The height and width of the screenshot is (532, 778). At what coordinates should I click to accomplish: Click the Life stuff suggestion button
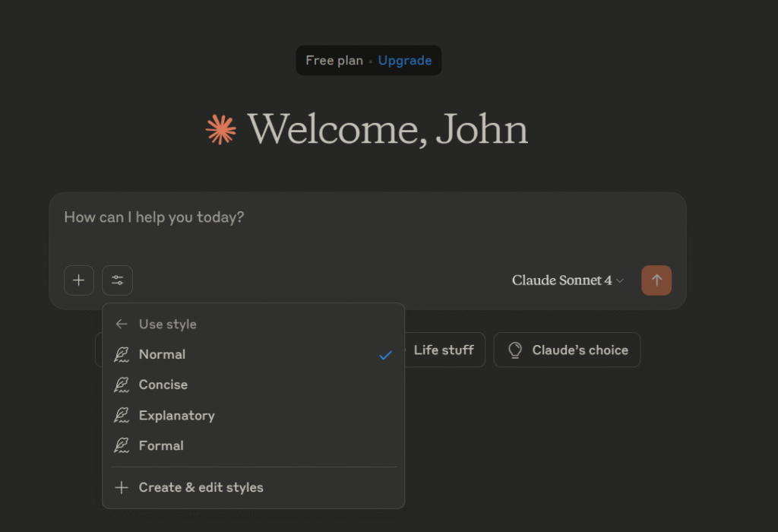444,350
